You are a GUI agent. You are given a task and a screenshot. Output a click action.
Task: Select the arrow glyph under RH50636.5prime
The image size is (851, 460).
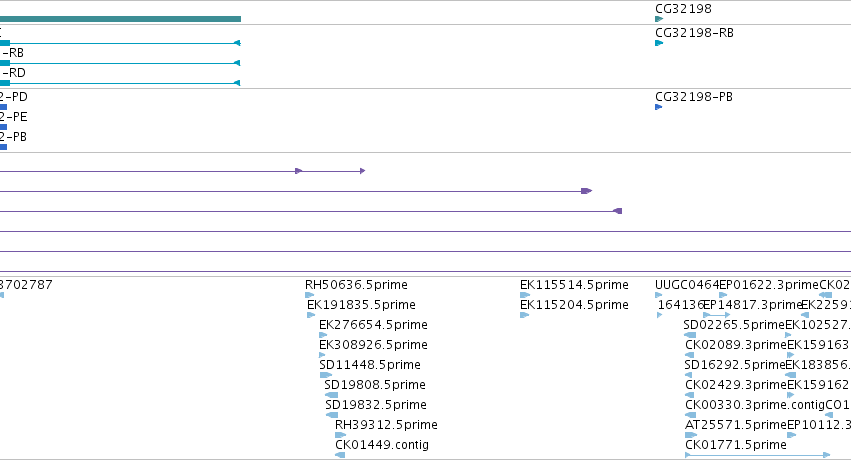309,295
